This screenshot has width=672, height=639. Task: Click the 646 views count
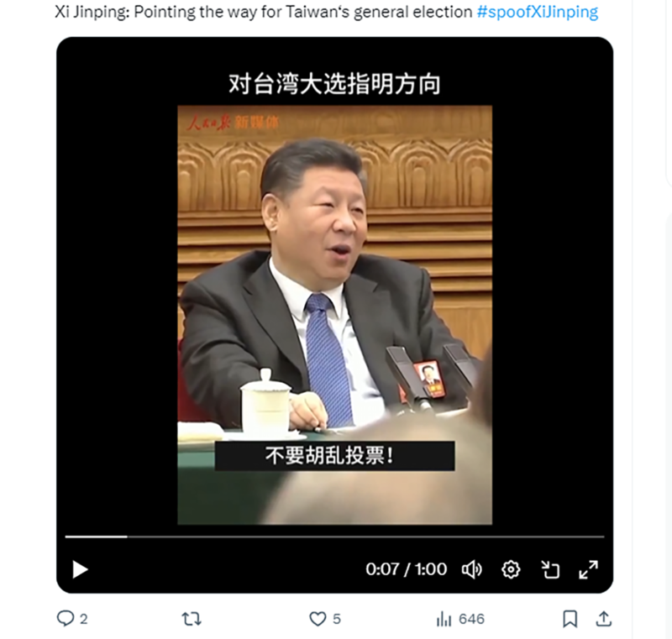tap(471, 619)
